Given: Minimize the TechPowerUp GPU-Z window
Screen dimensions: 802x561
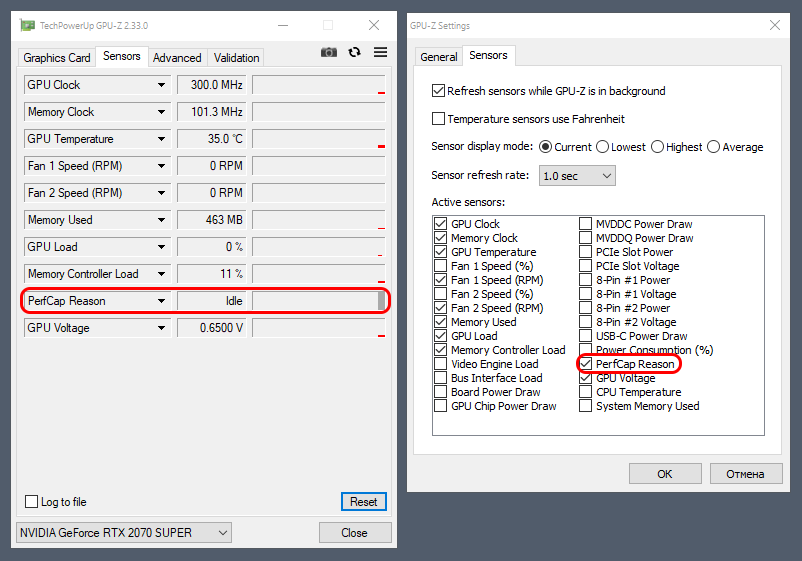Looking at the screenshot, I should (283, 25).
